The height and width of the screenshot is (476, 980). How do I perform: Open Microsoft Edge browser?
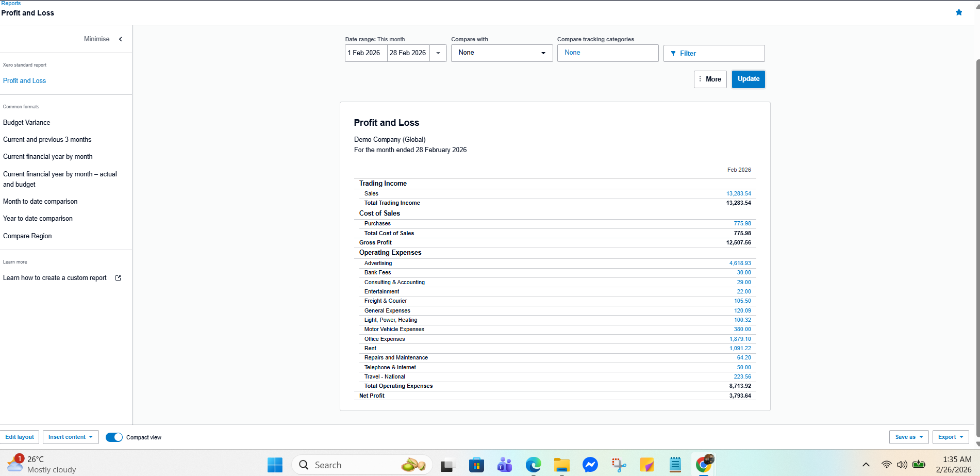point(533,465)
